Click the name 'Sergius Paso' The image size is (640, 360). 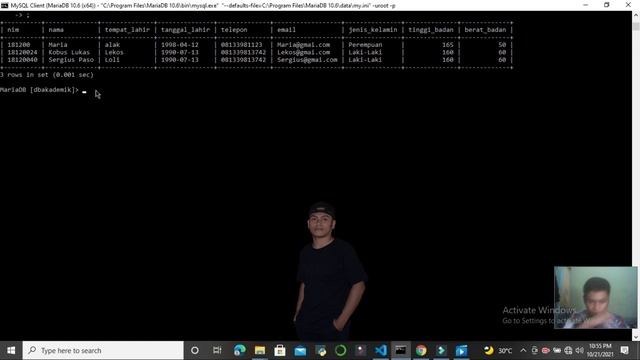tap(71, 60)
